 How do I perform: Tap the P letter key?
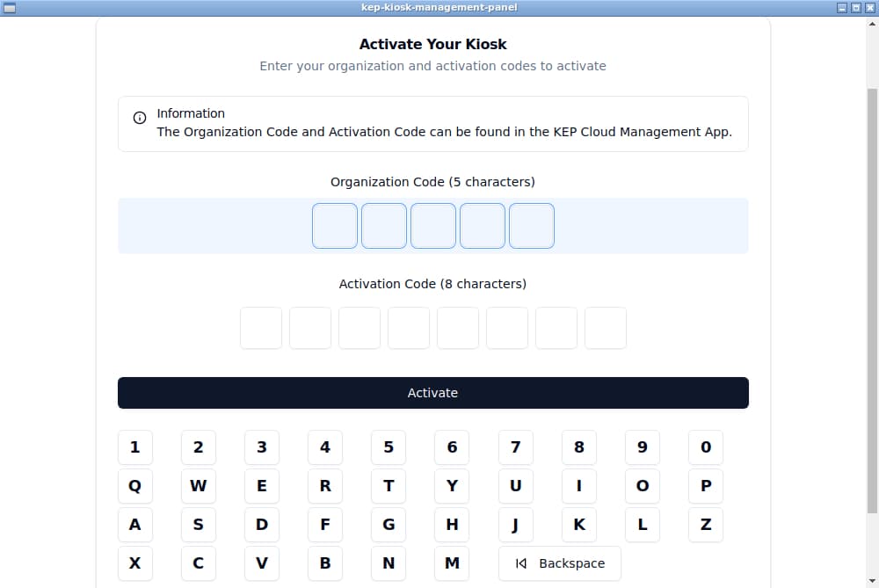[706, 486]
